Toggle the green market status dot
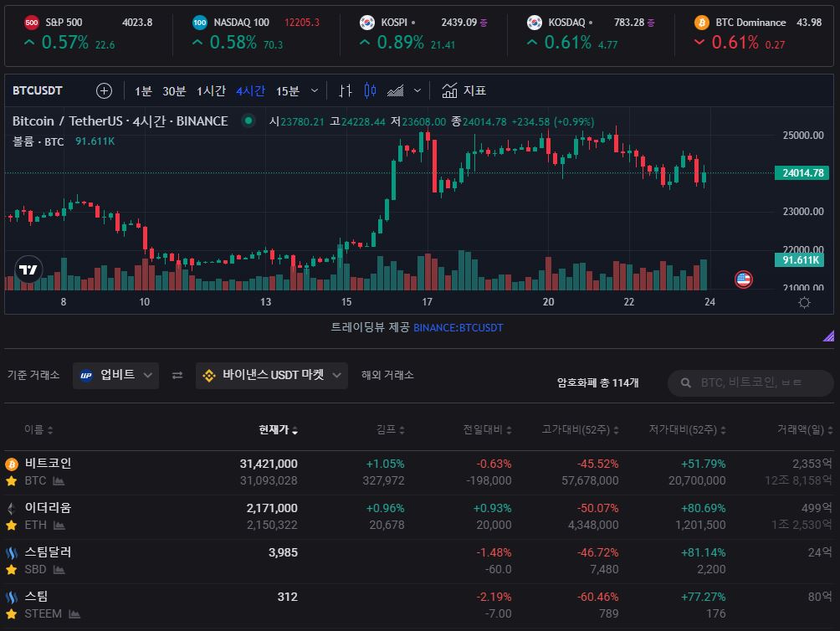The image size is (840, 631). click(x=248, y=121)
